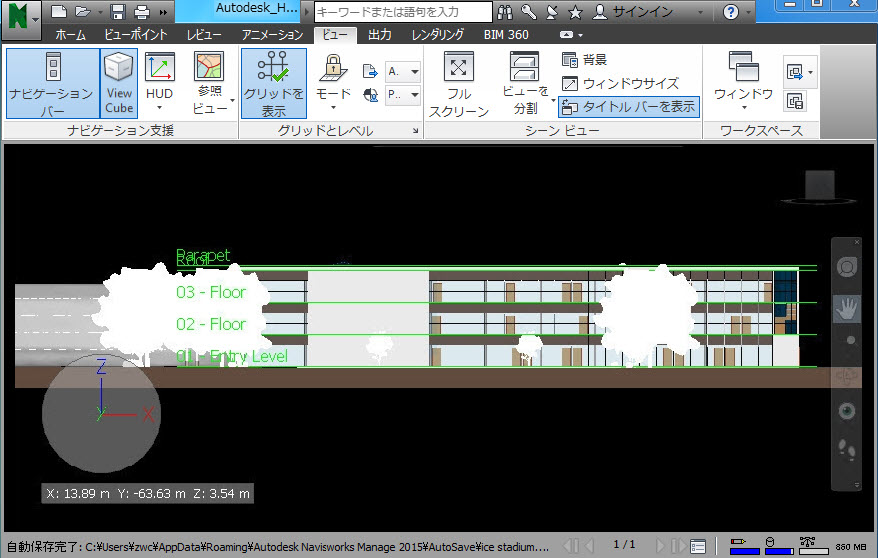The width and height of the screenshot is (878, 558).
Task: Open the SteeringWheels icon on navigation bar
Action: pos(847,266)
